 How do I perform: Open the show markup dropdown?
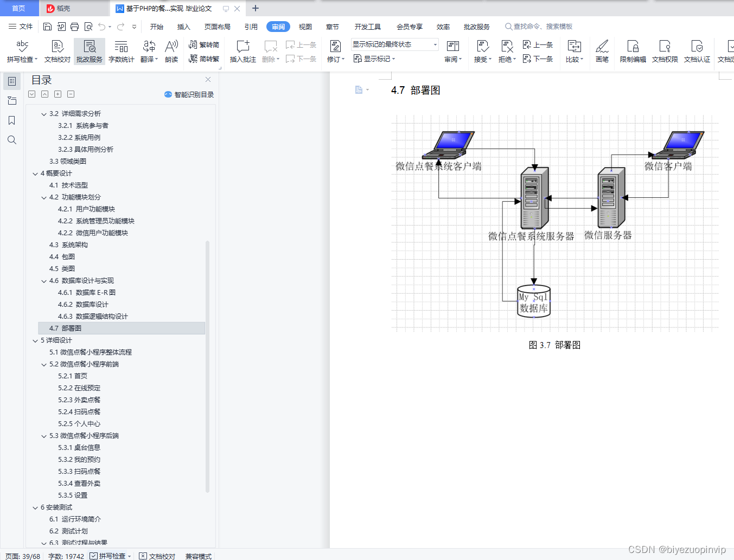click(x=374, y=59)
